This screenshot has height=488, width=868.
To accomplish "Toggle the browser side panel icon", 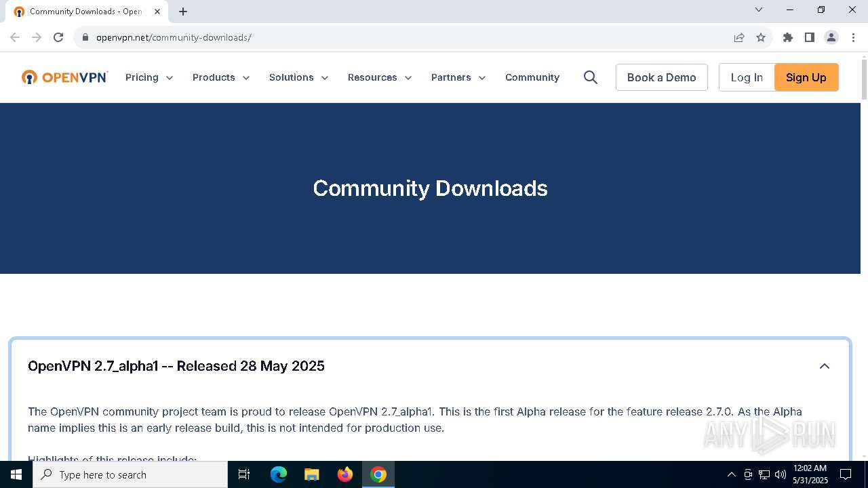I will (810, 37).
